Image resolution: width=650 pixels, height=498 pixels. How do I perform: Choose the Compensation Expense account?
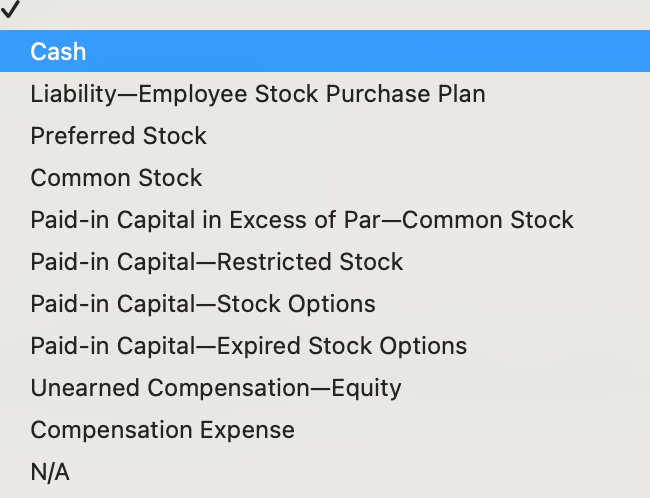[162, 430]
